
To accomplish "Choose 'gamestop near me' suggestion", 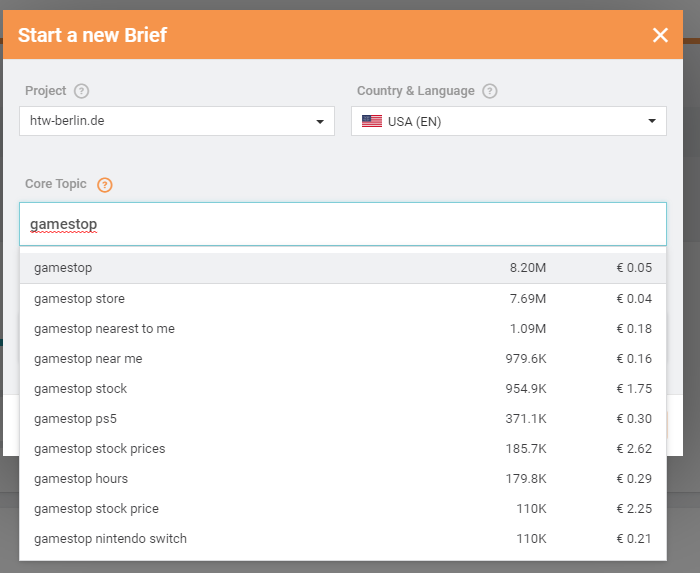I will 343,359.
